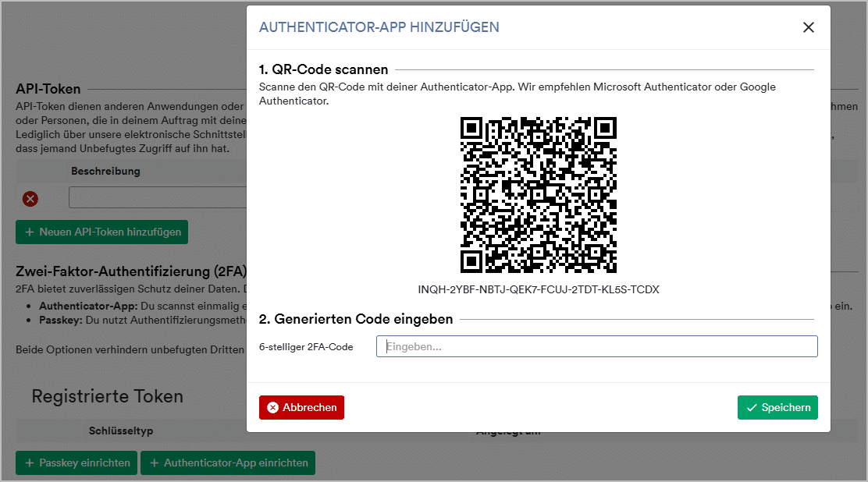Close the Authenticator-App hinzufügen dialog
The width and height of the screenshot is (868, 482).
(808, 27)
